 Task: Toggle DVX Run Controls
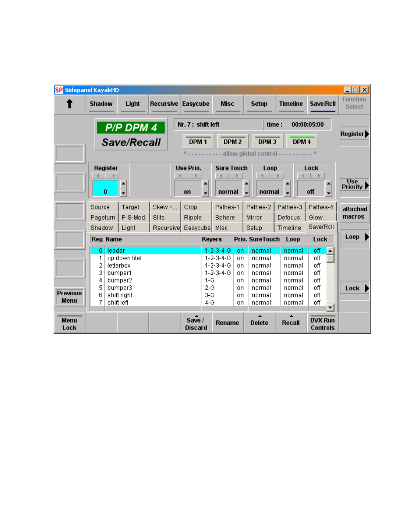tap(323, 323)
